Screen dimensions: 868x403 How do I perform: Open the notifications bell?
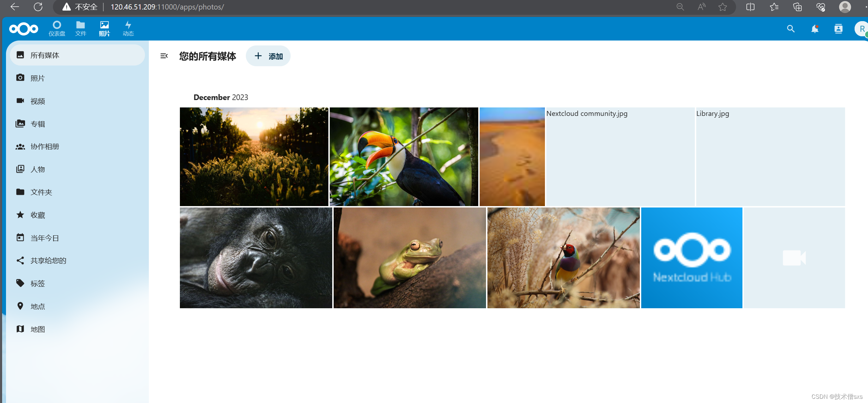pyautogui.click(x=815, y=29)
